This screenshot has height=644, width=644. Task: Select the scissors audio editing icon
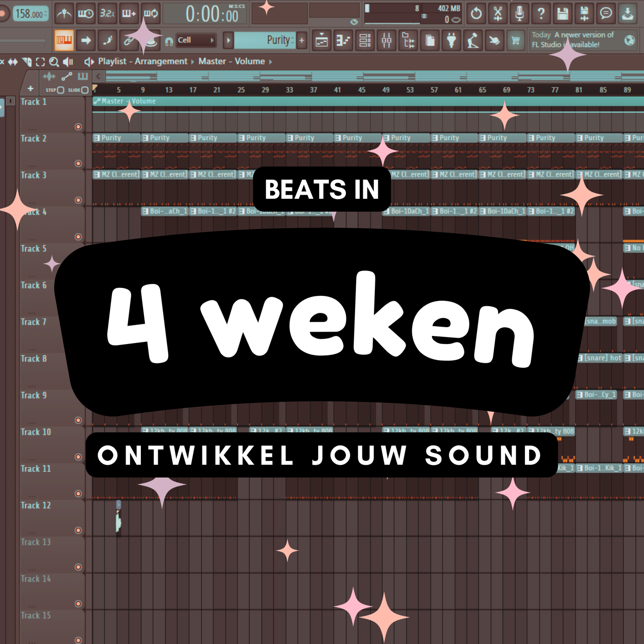point(498,13)
